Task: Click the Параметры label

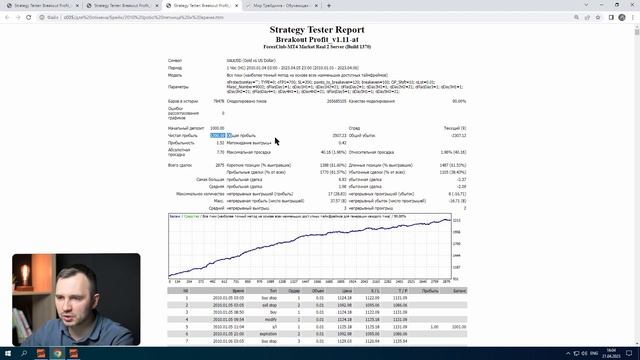Action: 178,87
